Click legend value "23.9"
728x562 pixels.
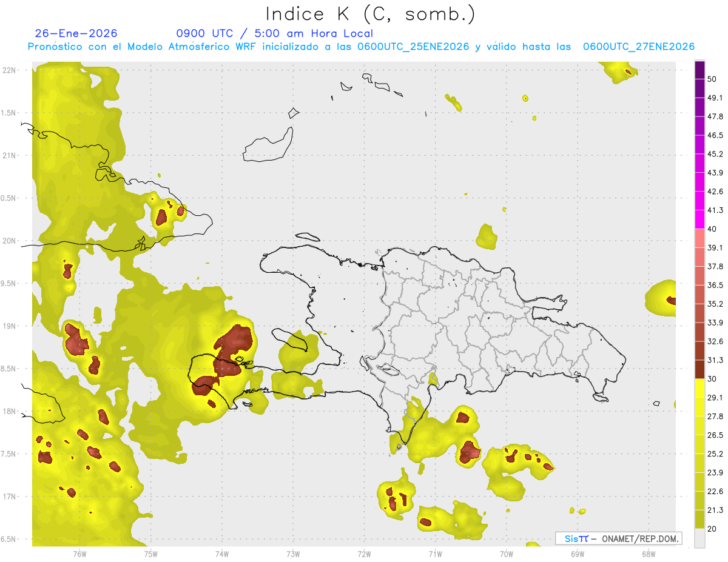(715, 473)
